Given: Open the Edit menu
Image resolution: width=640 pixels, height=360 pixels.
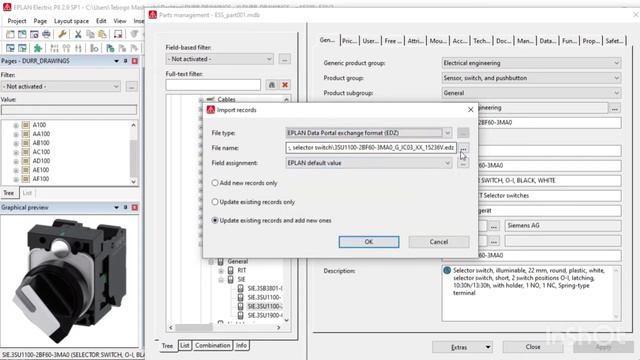Looking at the screenshot, I should (101, 21).
